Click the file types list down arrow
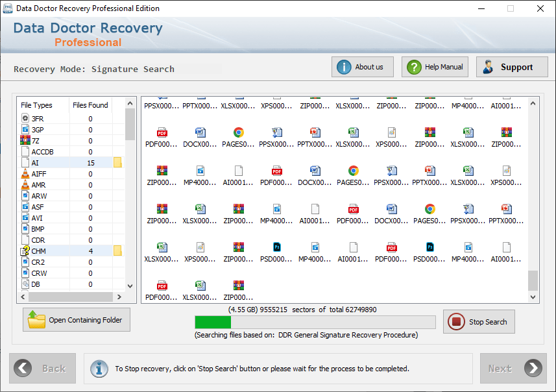The image size is (556, 392). (x=130, y=286)
